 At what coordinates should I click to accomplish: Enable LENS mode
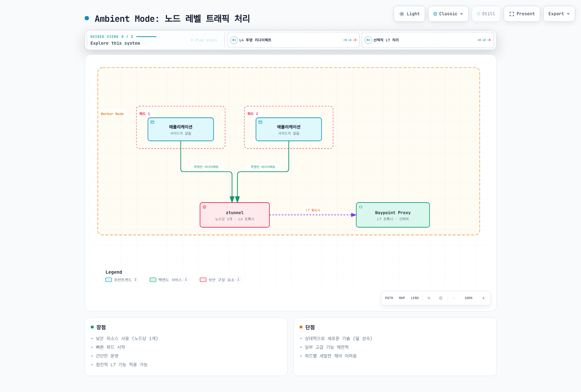point(415,298)
